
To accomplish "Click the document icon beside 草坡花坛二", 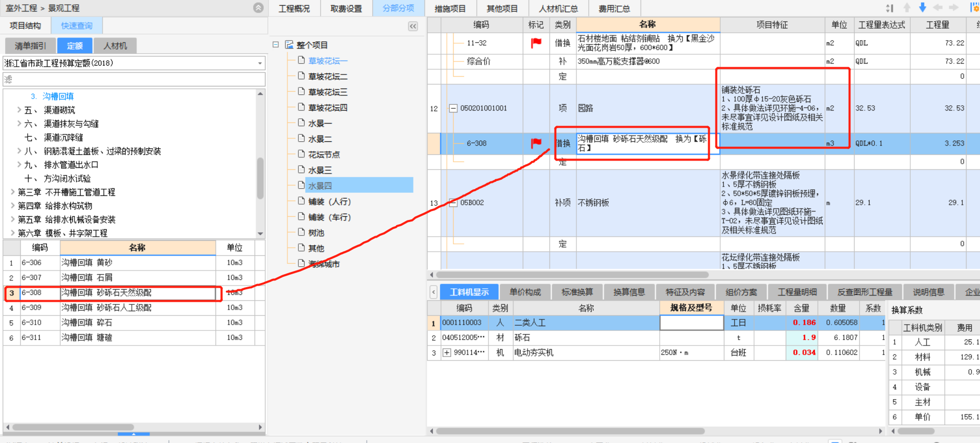I will pos(301,76).
